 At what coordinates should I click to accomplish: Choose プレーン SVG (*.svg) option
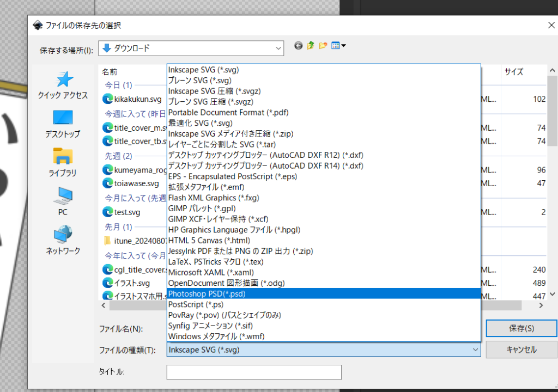pyautogui.click(x=324, y=81)
